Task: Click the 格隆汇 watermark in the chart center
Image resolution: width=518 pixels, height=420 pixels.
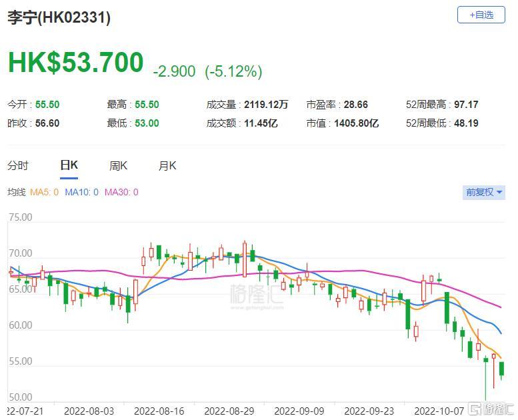Action: (x=256, y=294)
